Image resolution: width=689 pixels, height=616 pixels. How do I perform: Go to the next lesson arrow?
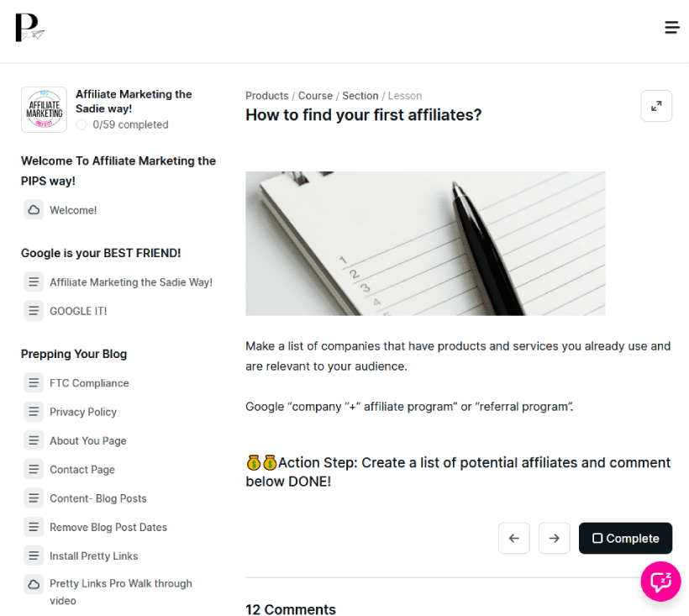tap(554, 538)
